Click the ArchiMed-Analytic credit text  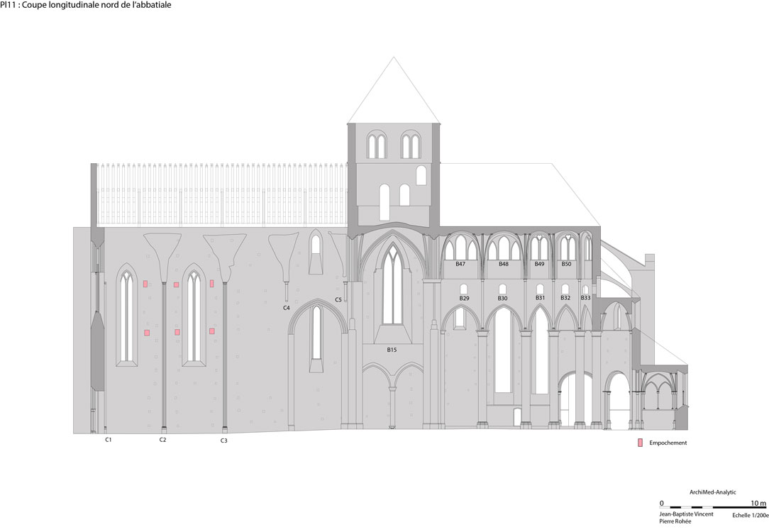712,492
